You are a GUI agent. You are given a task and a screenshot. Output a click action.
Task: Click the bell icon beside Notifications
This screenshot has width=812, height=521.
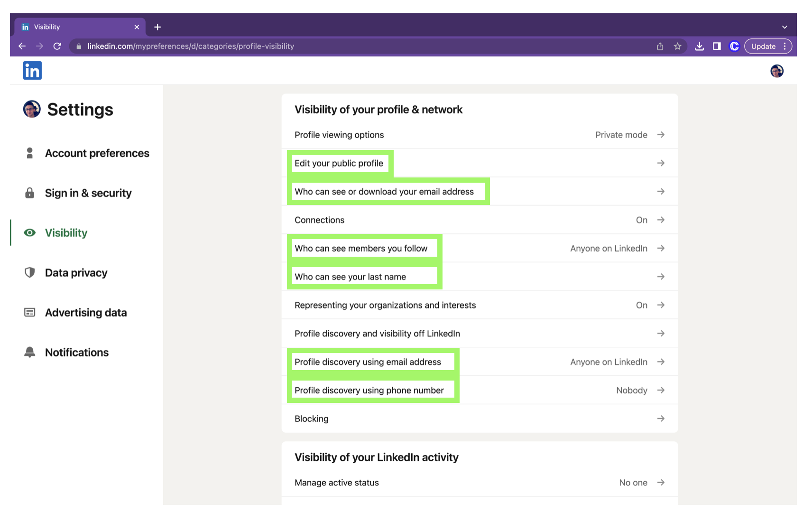[x=29, y=352]
